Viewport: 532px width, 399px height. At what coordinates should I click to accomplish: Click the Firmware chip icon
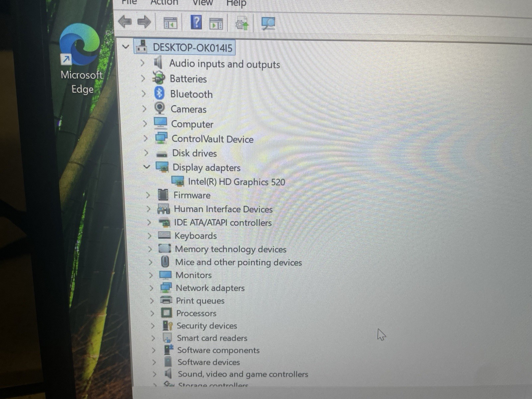(x=163, y=195)
